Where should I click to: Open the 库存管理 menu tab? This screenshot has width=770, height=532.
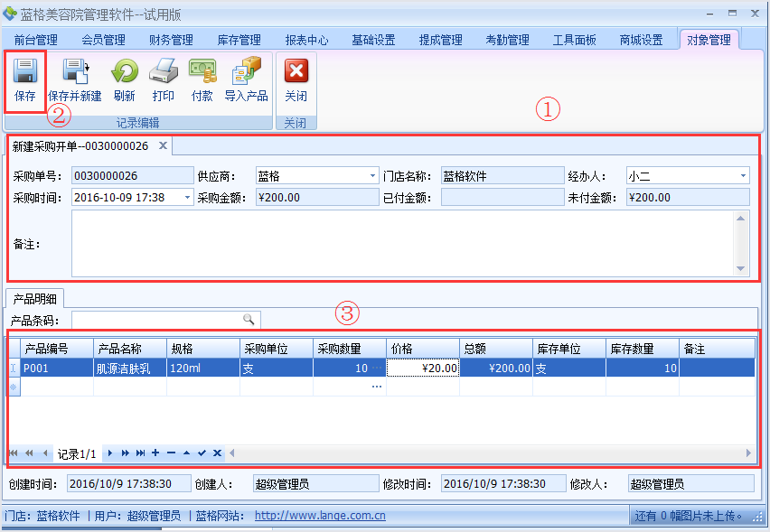click(239, 40)
